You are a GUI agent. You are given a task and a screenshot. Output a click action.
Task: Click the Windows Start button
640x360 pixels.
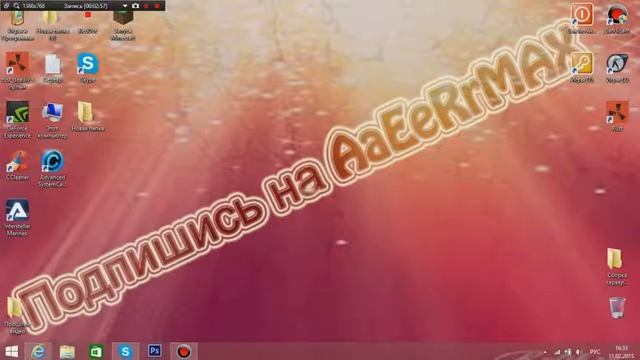coord(12,351)
